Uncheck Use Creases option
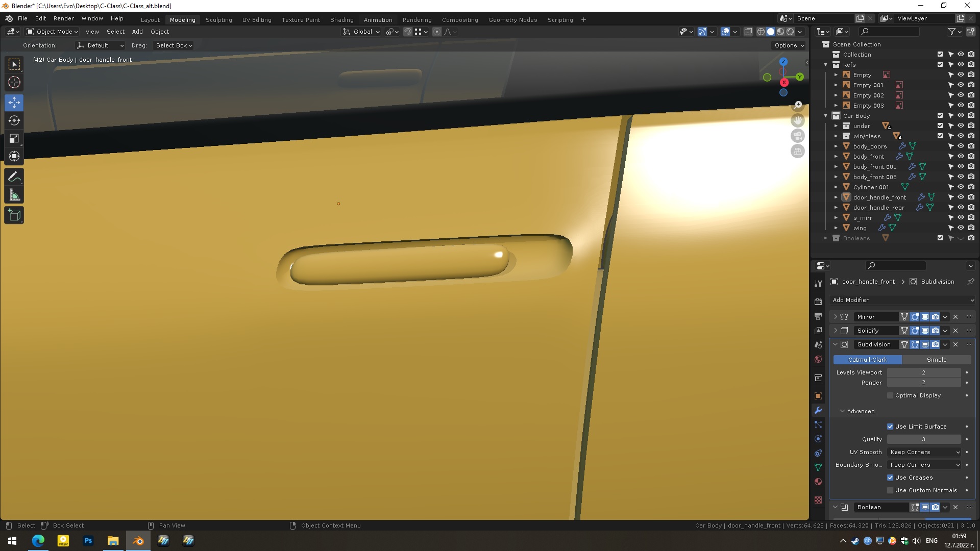 890,478
